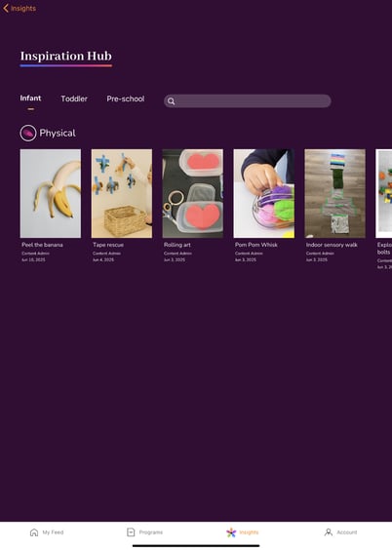Viewport: 392px width, 550px height.
Task: Open the Rolling art activity image
Action: pos(193,194)
